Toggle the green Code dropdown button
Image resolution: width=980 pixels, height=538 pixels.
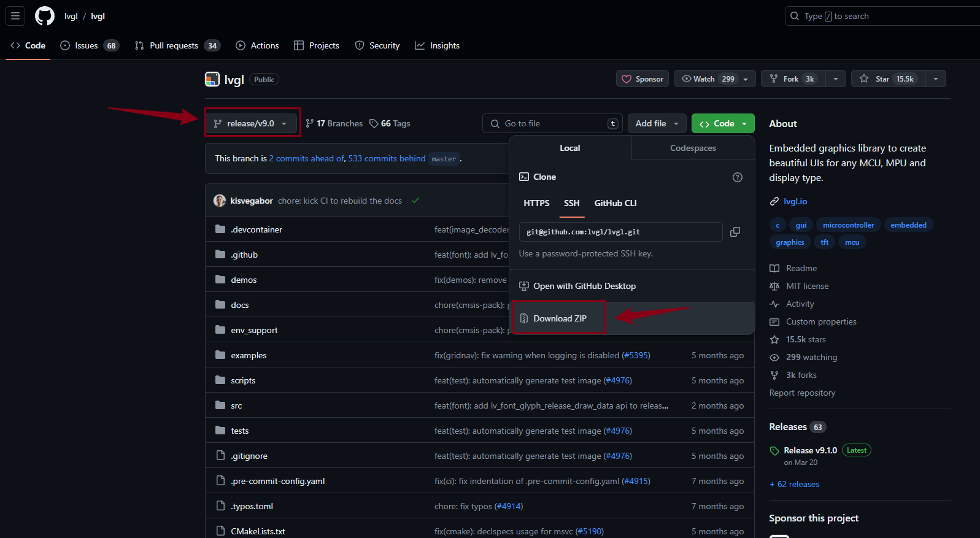(x=723, y=123)
